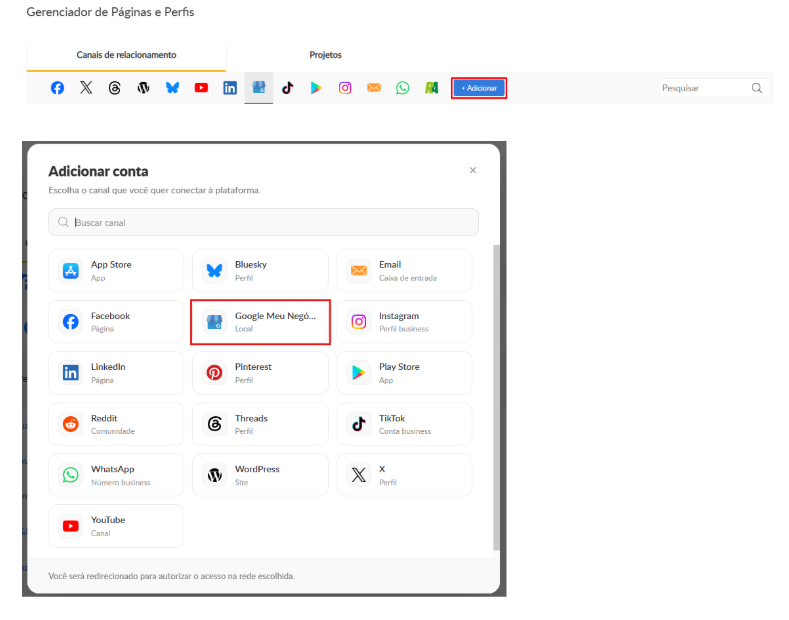Select the YouTube channel icon in toolbar
The image size is (789, 620).
tap(201, 88)
